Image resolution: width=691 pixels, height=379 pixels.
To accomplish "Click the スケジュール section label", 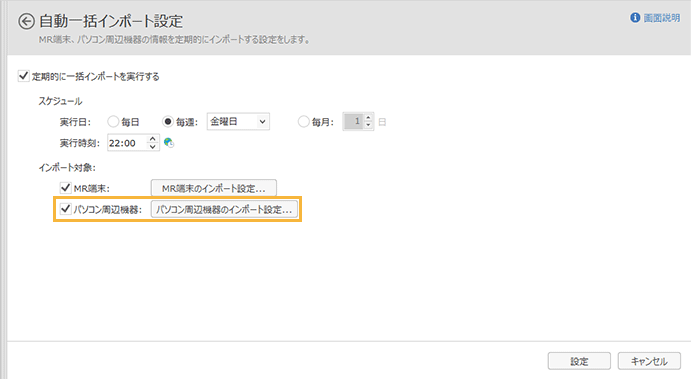I will [x=60, y=101].
